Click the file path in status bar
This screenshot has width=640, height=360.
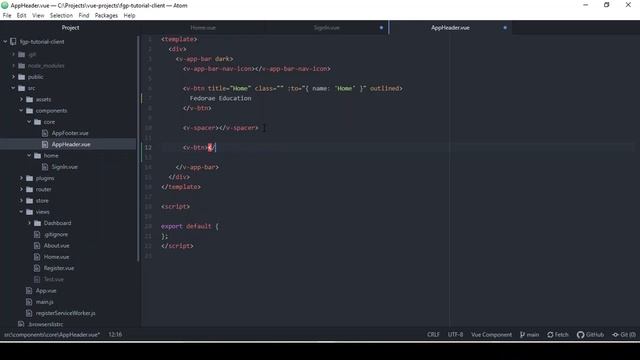[x=52, y=335]
